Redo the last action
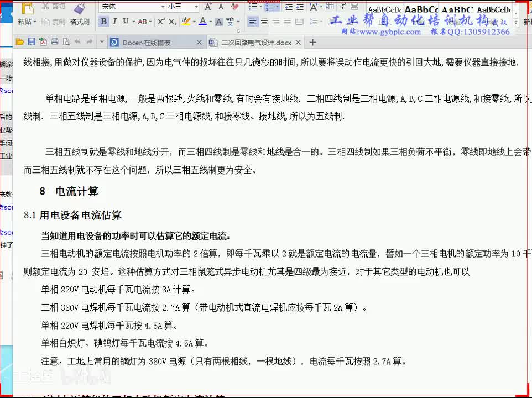The height and width of the screenshot is (398, 532). (x=90, y=41)
